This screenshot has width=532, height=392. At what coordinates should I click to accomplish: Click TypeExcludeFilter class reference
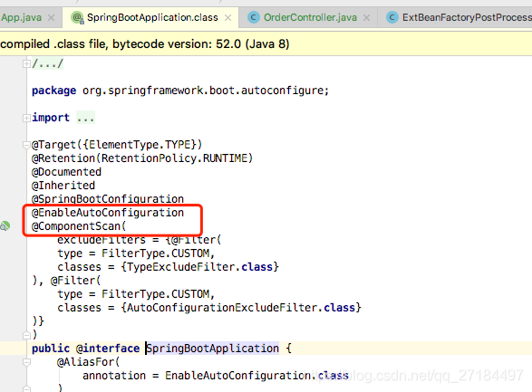point(181,267)
